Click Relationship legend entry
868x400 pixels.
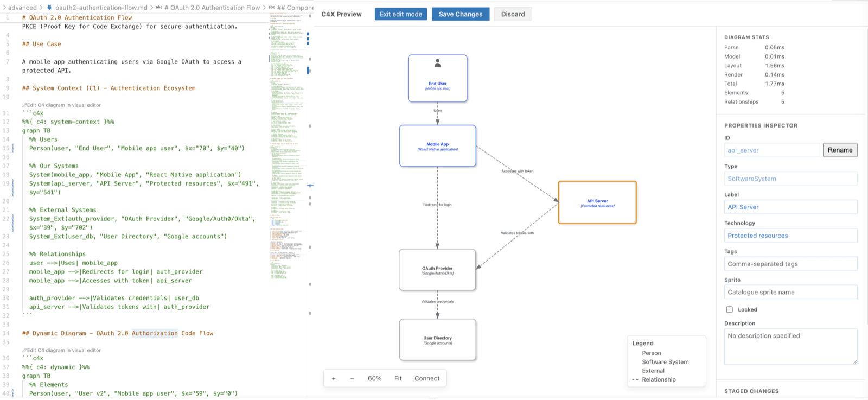click(659, 380)
